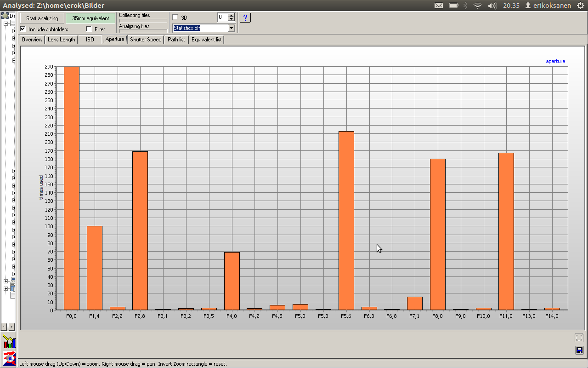Viewport: 588px width, 368px height.
Task: Uncheck Include subfolders
Action: click(23, 29)
